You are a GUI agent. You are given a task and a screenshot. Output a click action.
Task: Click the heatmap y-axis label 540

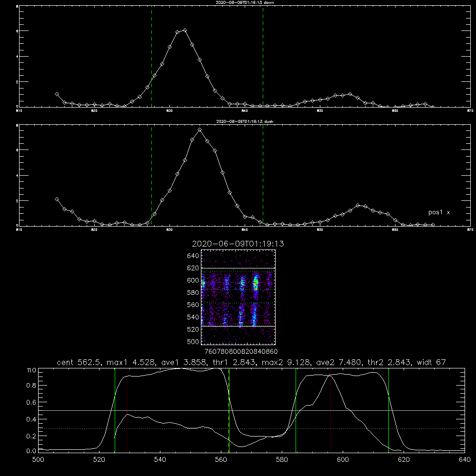193,317
